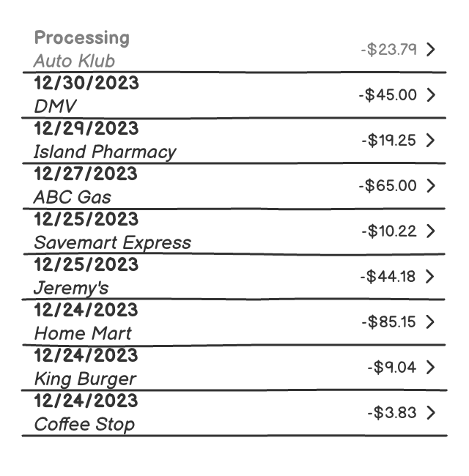Expand King Burger transaction chevron
The height and width of the screenshot is (476, 469).
tap(431, 367)
